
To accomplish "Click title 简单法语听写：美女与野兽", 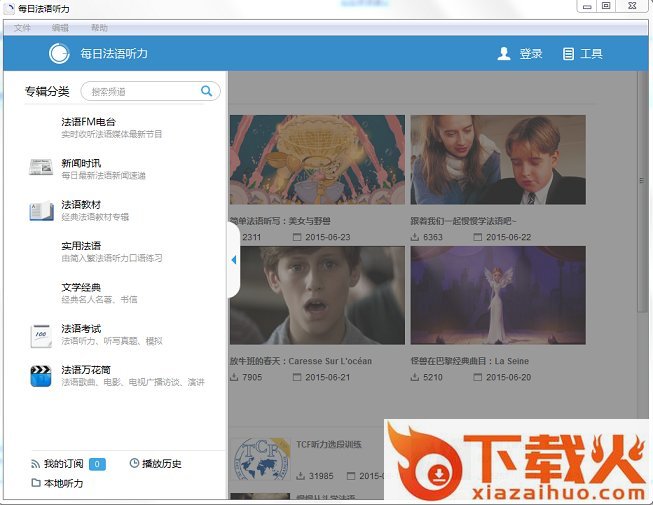I will 280,221.
